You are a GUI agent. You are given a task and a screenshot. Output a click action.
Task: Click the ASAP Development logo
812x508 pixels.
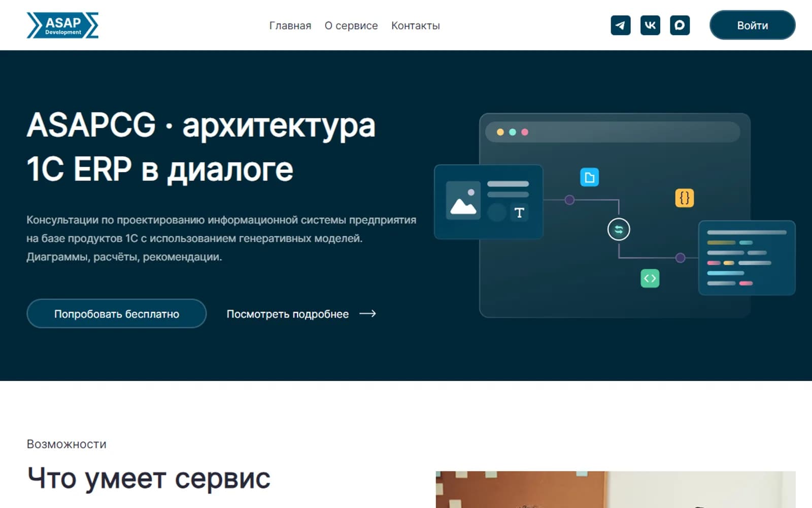(62, 25)
